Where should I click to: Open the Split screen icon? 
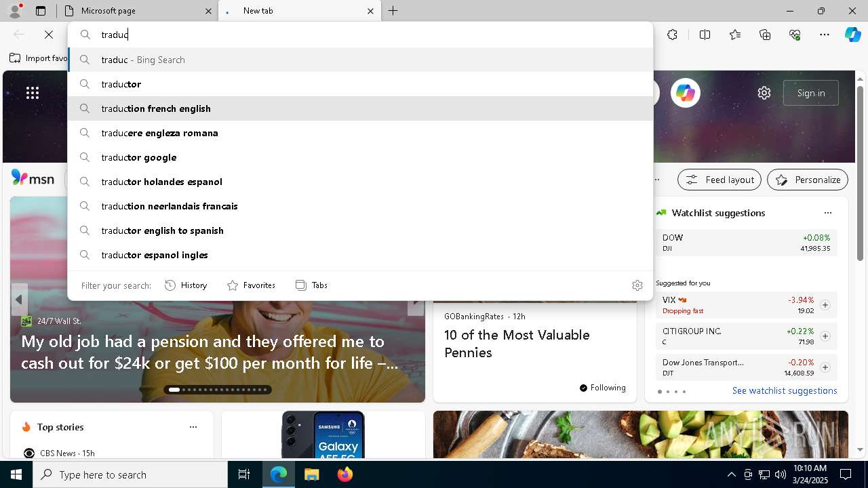[705, 35]
